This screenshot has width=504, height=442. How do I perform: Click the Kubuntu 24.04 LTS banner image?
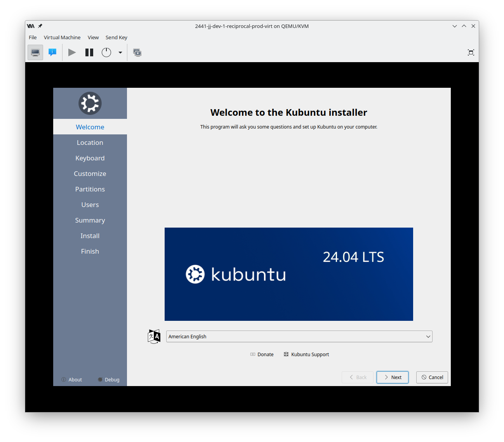(x=289, y=274)
